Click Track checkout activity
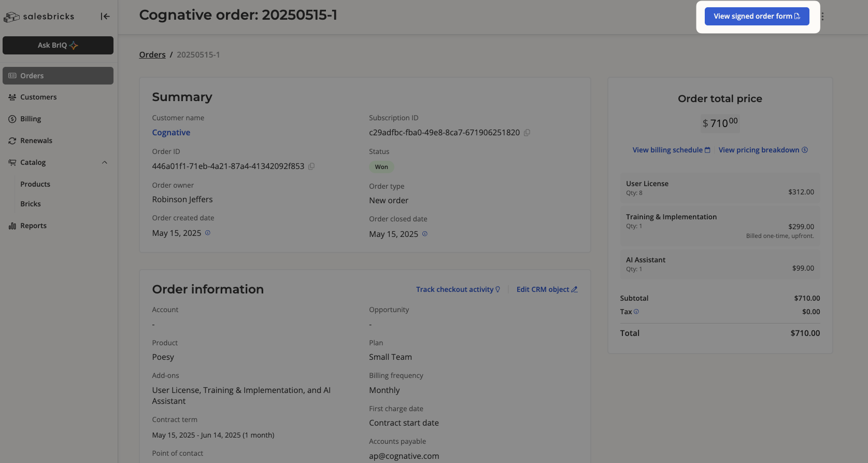868x463 pixels. point(458,289)
